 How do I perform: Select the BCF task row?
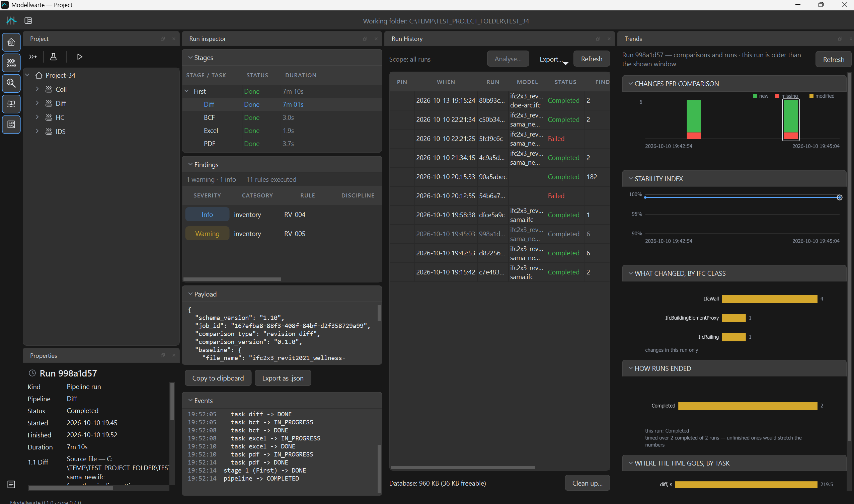click(x=282, y=117)
